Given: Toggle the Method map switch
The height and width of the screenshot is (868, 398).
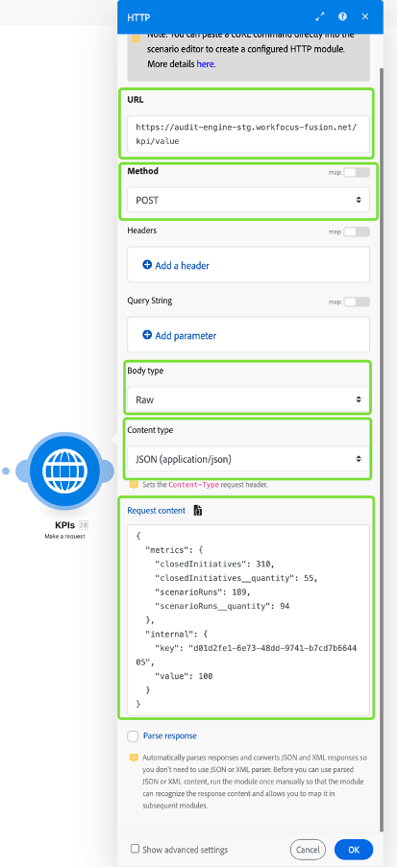Looking at the screenshot, I should (357, 172).
